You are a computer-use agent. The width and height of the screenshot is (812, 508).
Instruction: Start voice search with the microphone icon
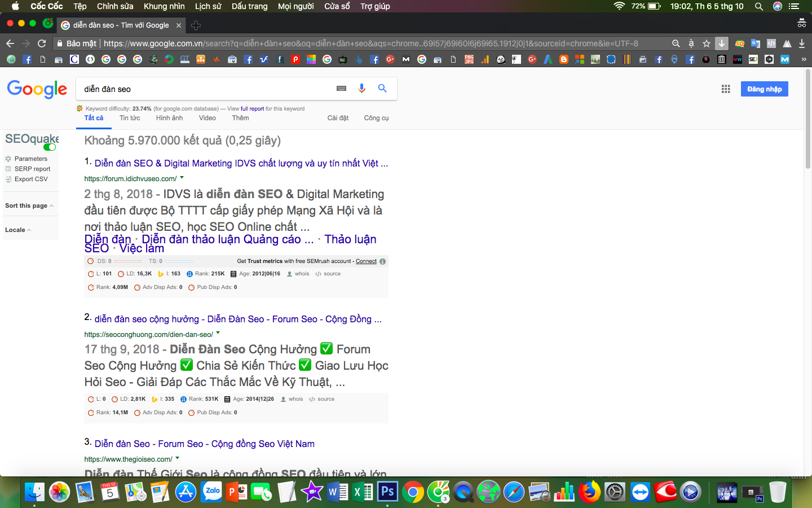coord(361,88)
